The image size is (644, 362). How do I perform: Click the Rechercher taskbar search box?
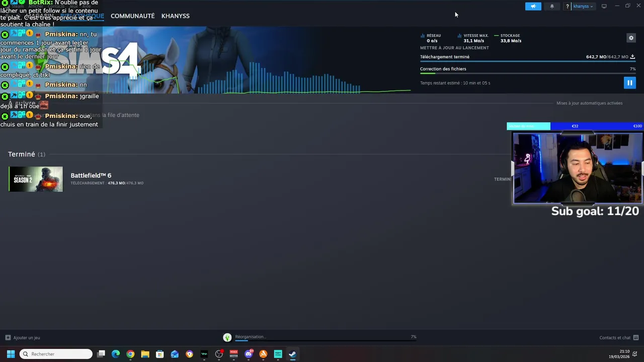(x=56, y=354)
